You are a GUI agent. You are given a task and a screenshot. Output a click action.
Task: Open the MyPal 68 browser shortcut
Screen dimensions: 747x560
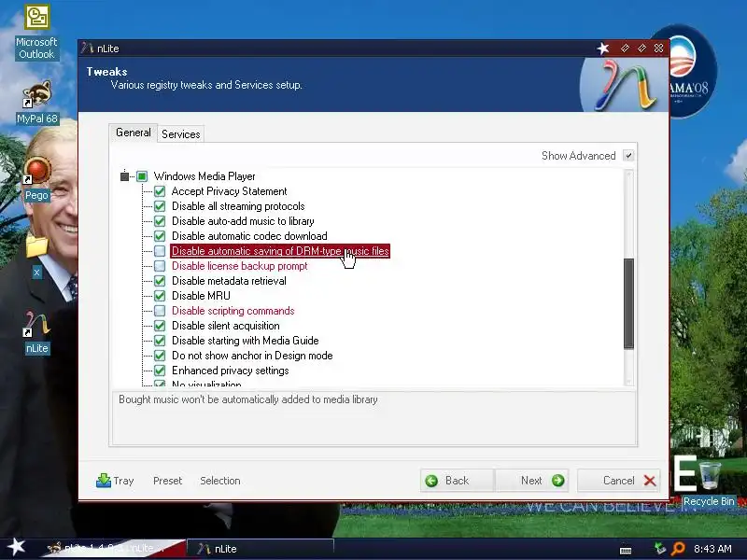36,102
